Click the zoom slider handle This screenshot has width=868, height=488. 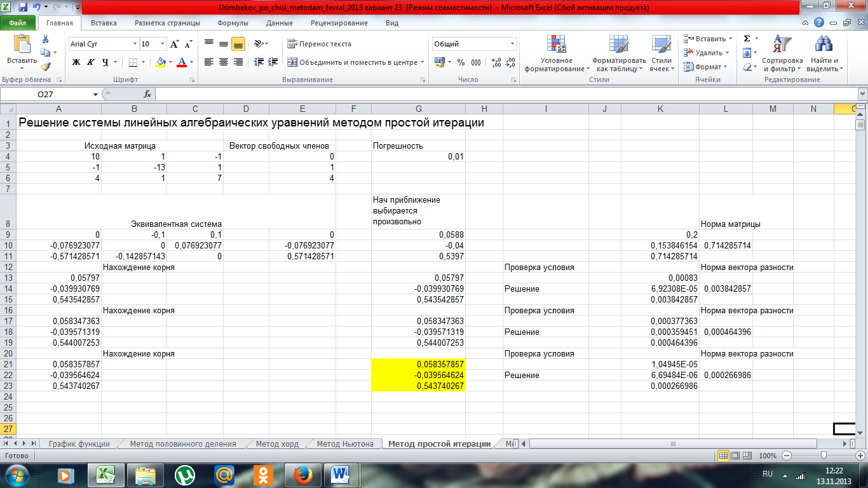pos(824,456)
